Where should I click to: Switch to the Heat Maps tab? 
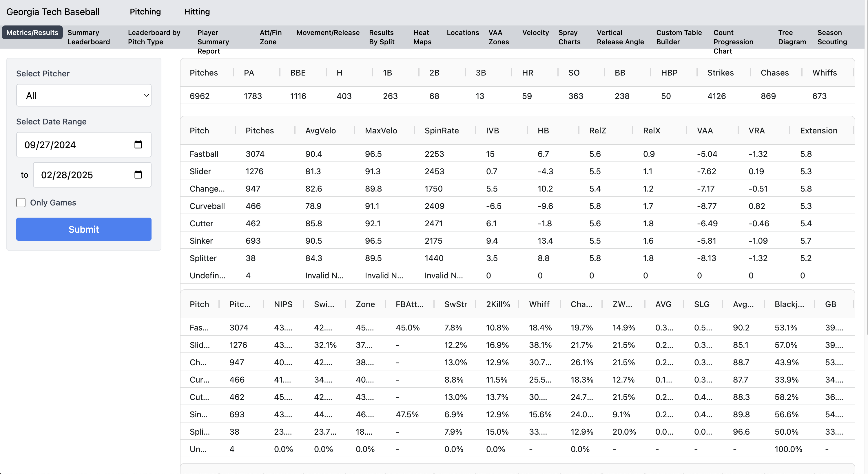[422, 37]
